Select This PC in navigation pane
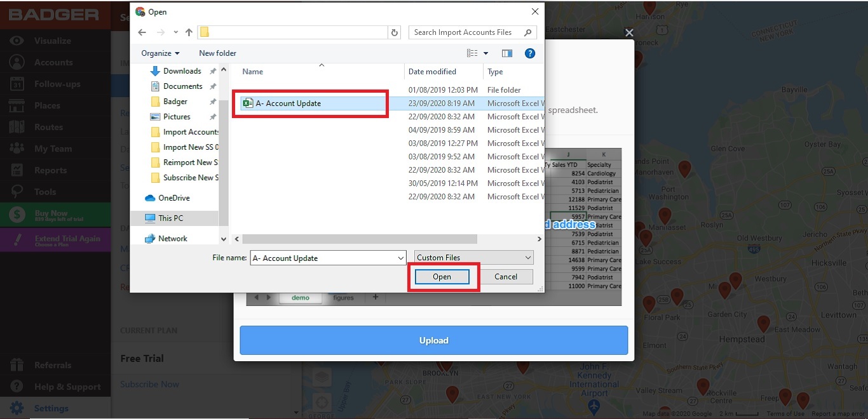This screenshot has width=868, height=419. point(164,218)
